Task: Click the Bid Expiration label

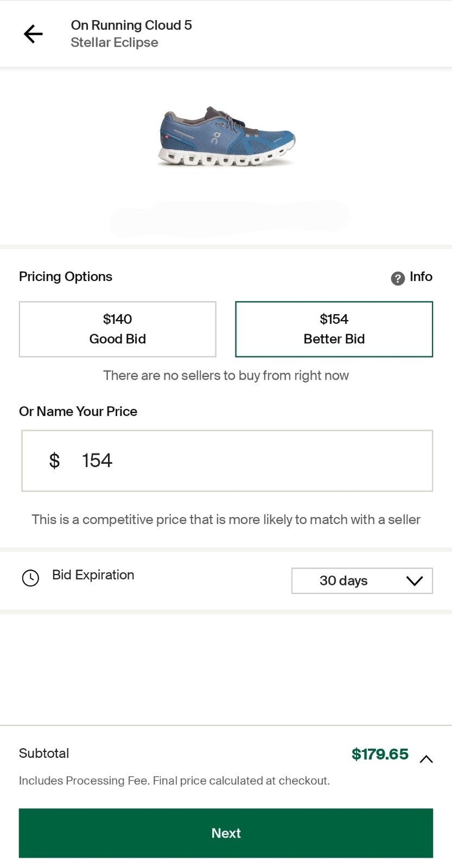Action: pos(93,575)
